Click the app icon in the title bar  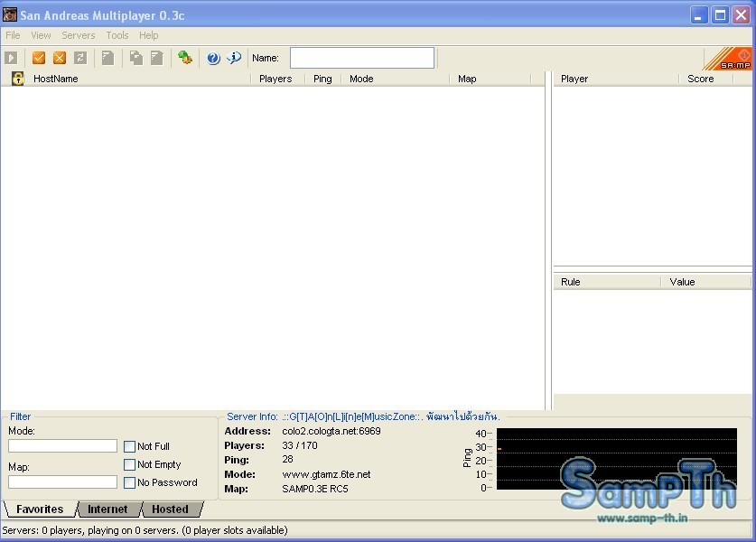pyautogui.click(x=10, y=15)
